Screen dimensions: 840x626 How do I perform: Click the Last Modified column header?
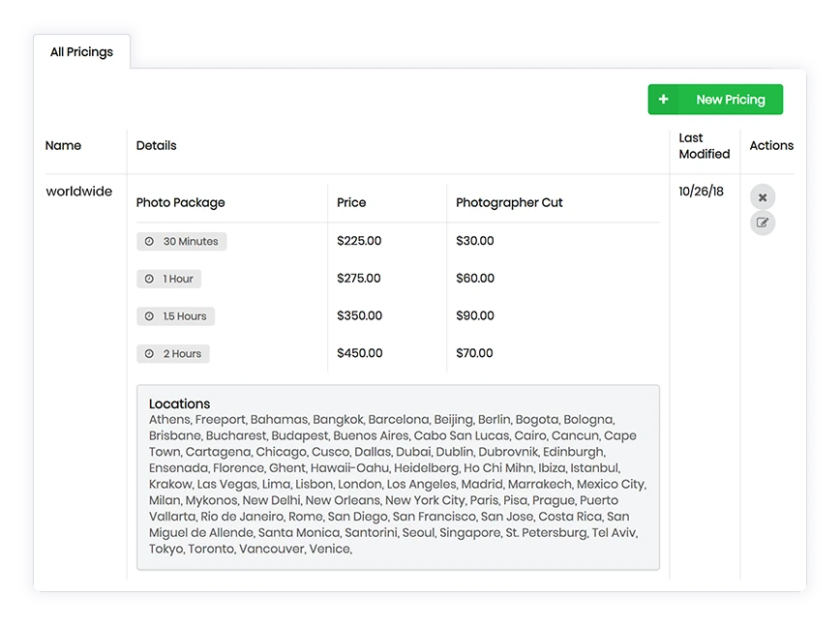pos(704,146)
